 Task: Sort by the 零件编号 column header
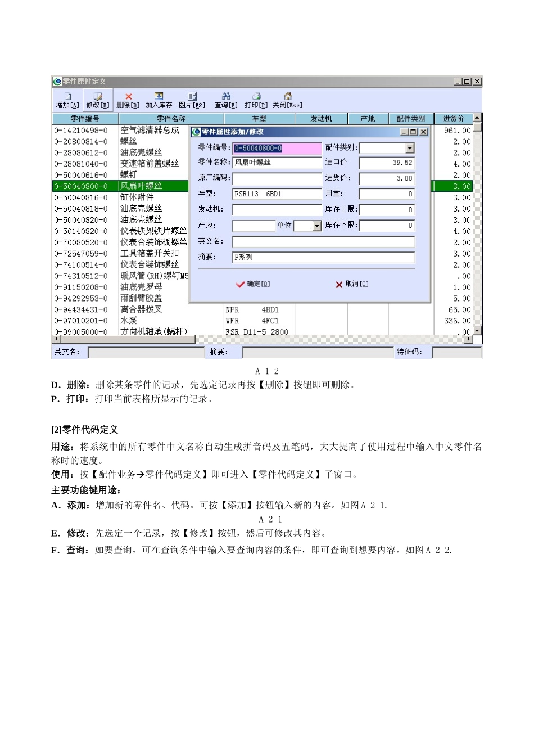coord(85,119)
